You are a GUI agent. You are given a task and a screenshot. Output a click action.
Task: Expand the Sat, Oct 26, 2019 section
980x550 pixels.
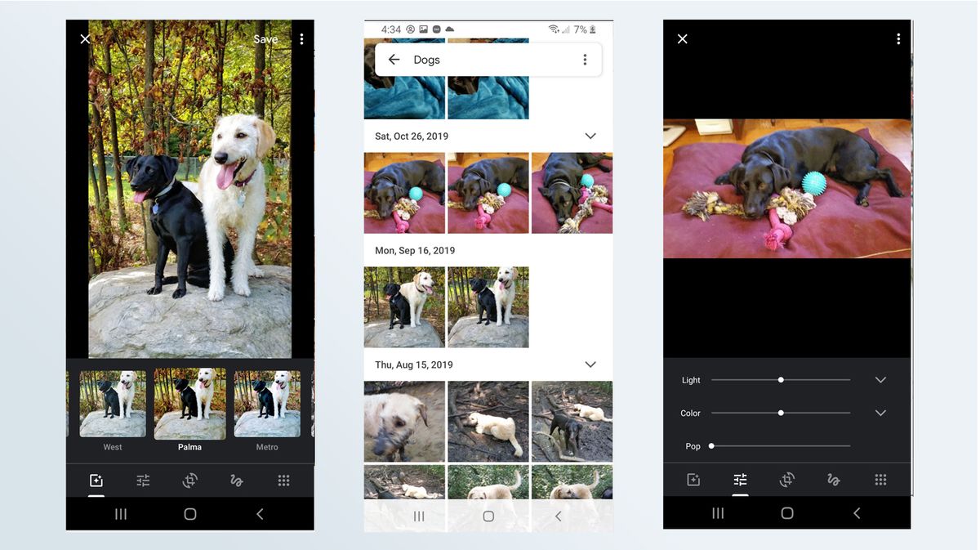(590, 136)
